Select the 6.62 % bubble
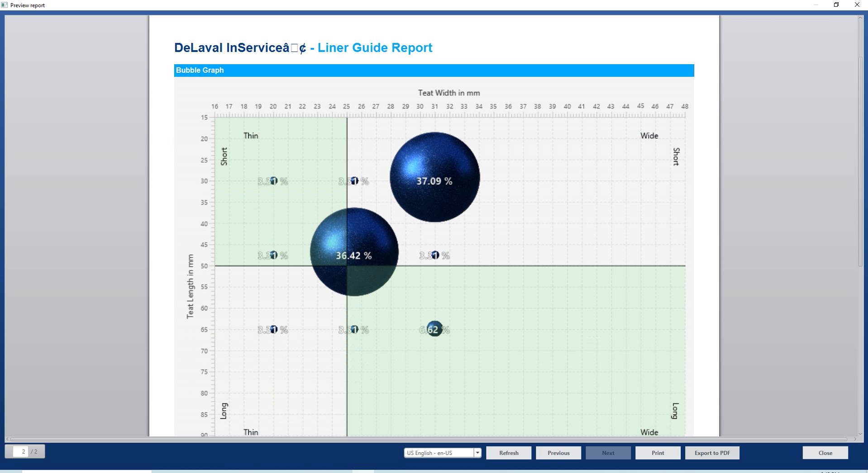 434,329
